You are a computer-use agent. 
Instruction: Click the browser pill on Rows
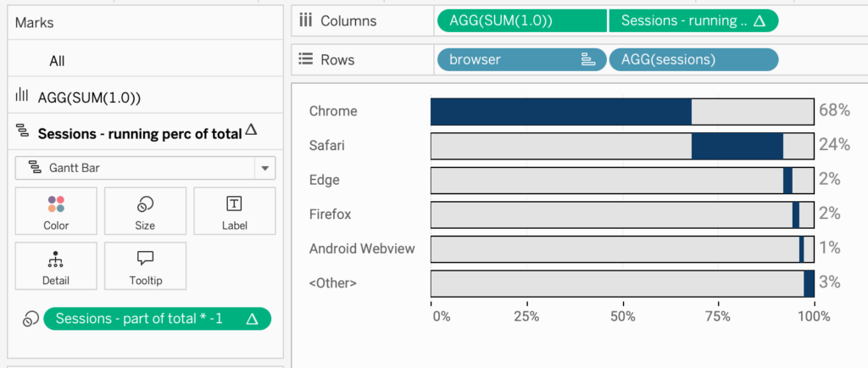[x=522, y=59]
